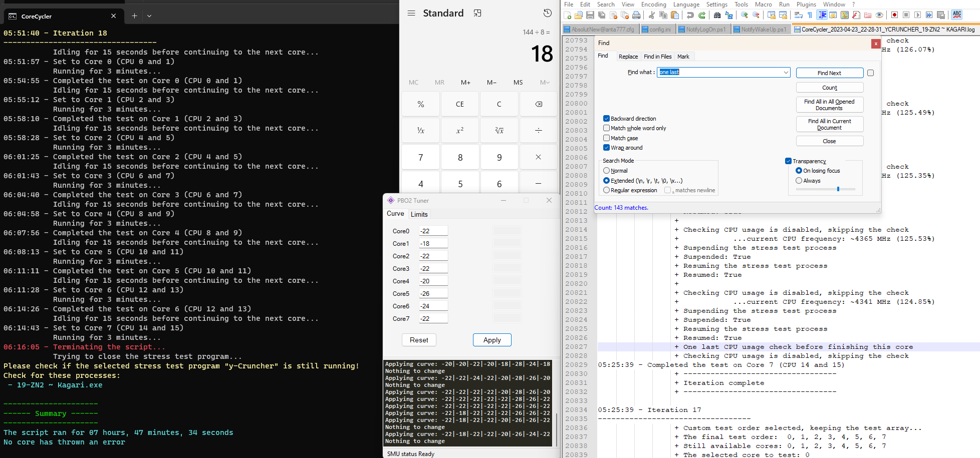Image resolution: width=980 pixels, height=458 pixels.
Task: Open the terminal new-tab dropdown chevron
Action: pyautogui.click(x=149, y=16)
